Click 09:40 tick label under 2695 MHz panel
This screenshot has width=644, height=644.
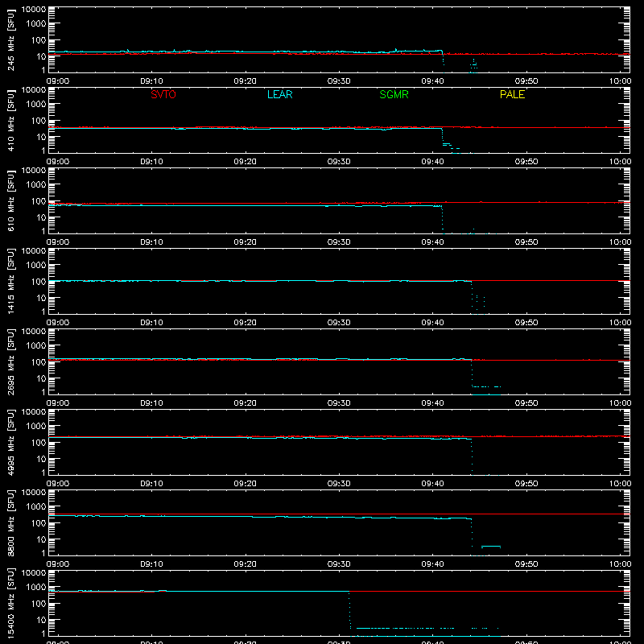click(x=432, y=403)
